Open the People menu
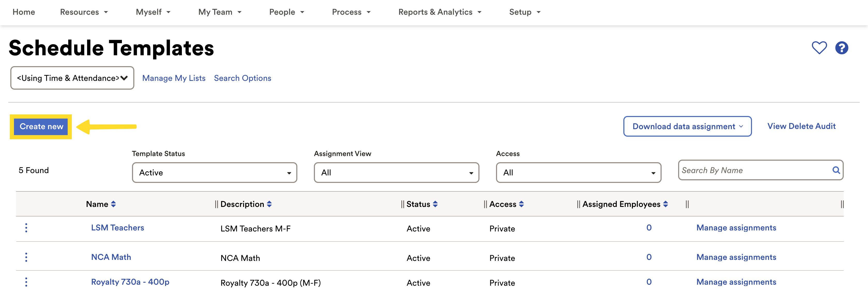Image resolution: width=868 pixels, height=295 pixels. point(286,12)
